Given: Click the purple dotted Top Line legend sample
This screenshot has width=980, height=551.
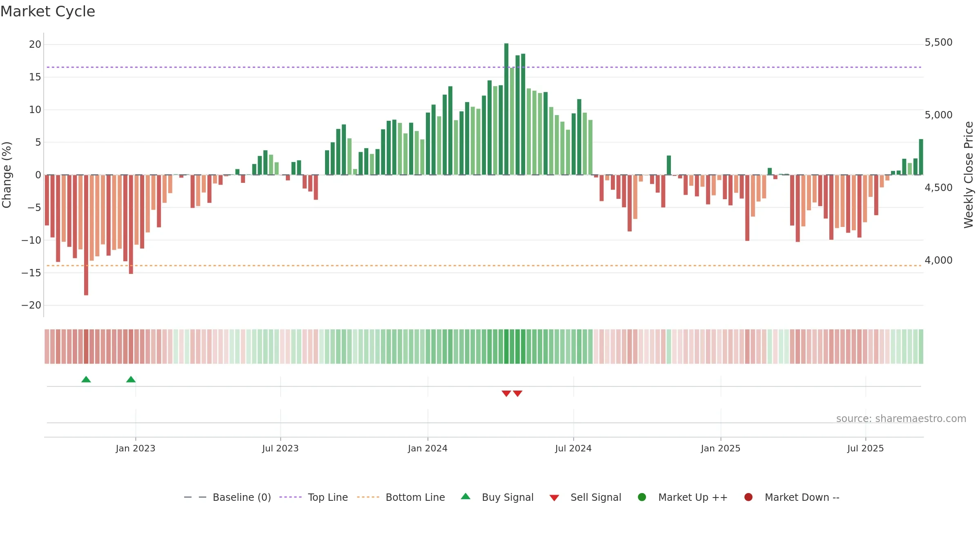Looking at the screenshot, I should tap(290, 497).
